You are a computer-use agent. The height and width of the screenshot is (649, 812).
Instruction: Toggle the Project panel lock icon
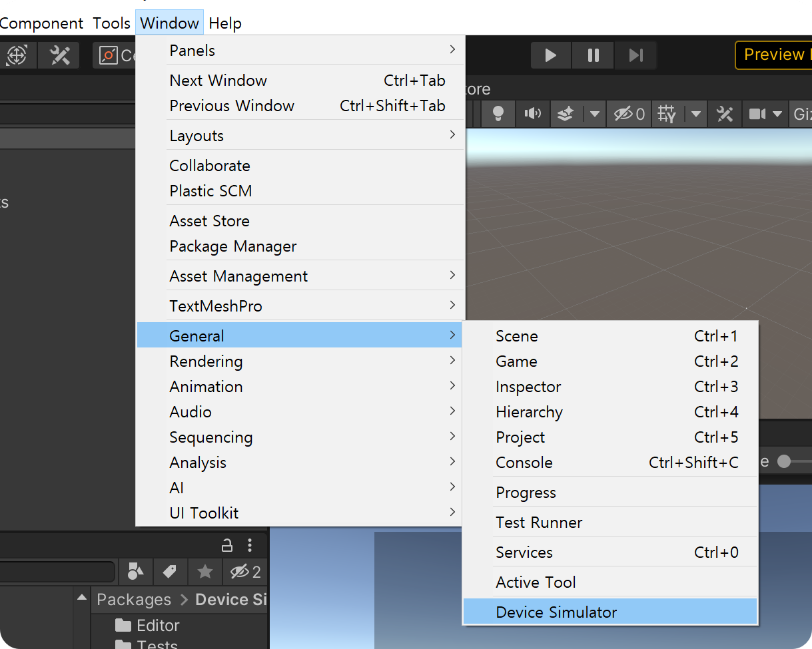(227, 545)
